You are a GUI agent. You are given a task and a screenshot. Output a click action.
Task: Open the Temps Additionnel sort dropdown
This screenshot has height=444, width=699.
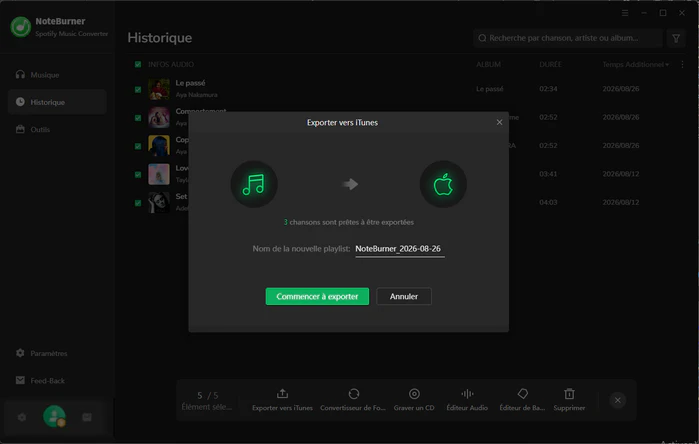pos(636,64)
